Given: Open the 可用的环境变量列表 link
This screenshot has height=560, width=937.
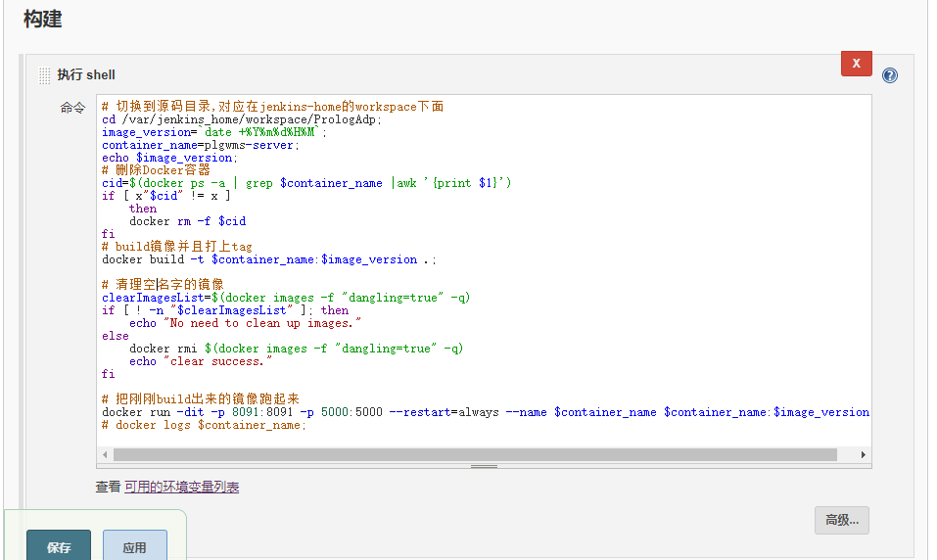Looking at the screenshot, I should point(182,488).
